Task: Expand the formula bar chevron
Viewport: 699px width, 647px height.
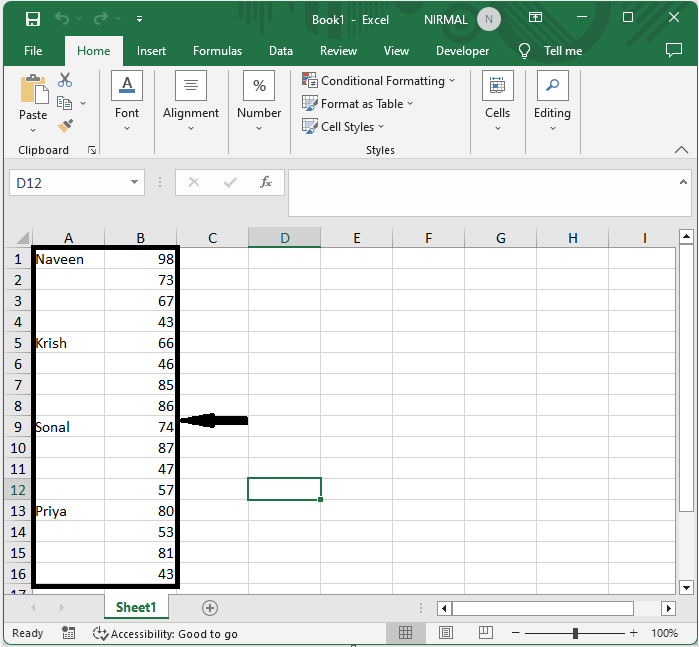Action: coord(683,182)
